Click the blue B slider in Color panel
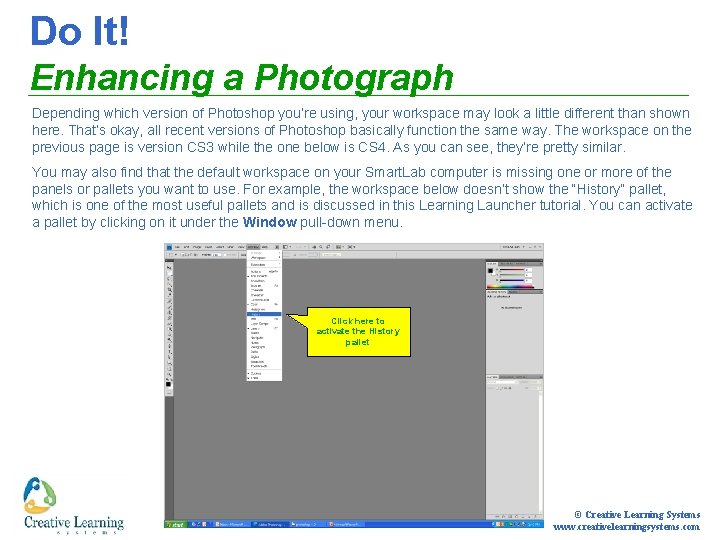The image size is (720, 540). coord(512,280)
